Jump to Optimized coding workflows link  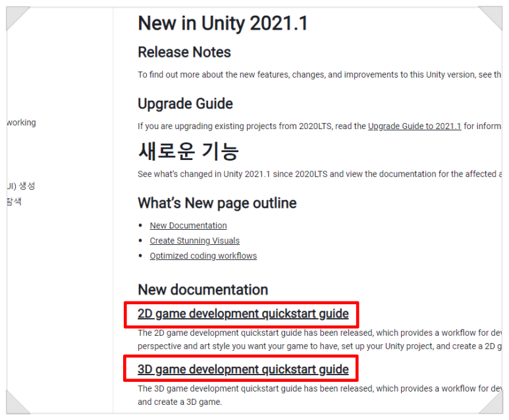click(x=203, y=256)
